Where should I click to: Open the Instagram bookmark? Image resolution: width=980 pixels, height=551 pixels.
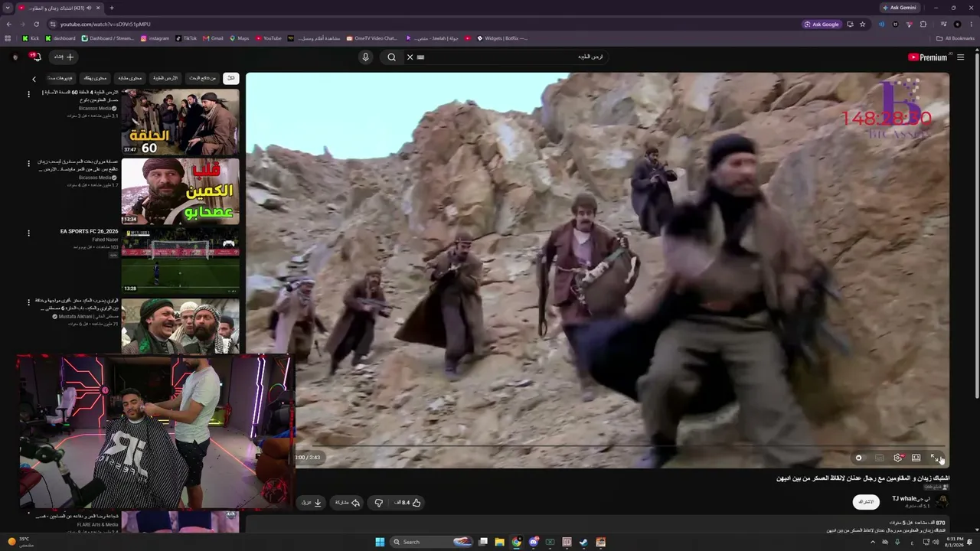coord(155,38)
